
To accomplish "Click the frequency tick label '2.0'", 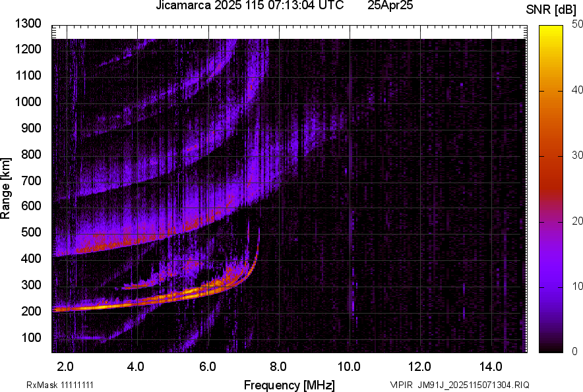I will point(65,367).
